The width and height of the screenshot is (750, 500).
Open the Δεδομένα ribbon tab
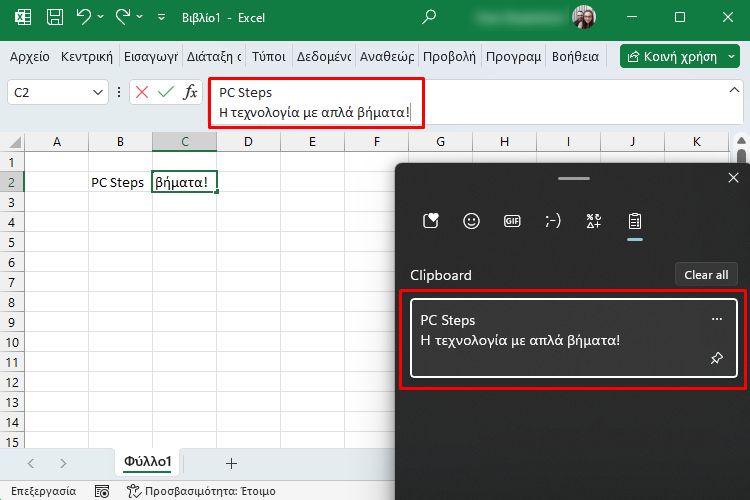324,57
